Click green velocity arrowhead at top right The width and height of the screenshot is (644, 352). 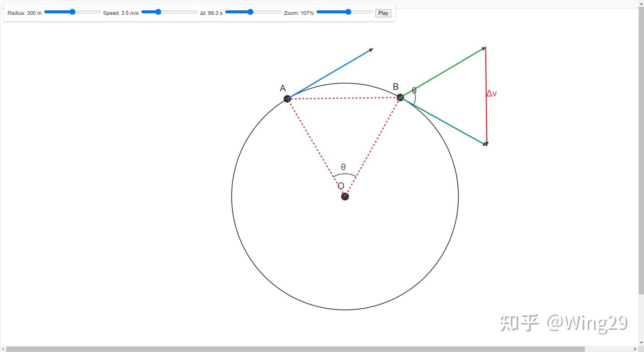point(483,48)
